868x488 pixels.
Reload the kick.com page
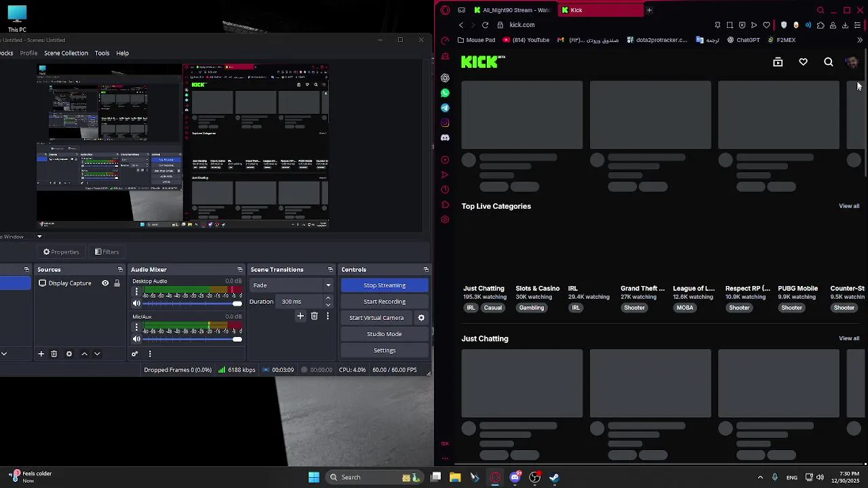(x=485, y=25)
